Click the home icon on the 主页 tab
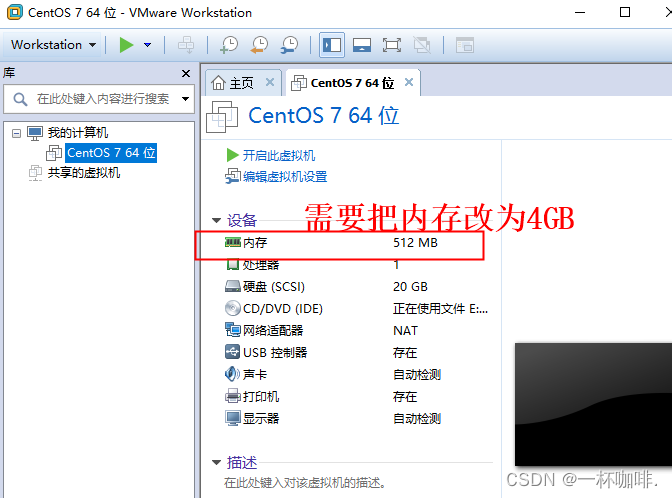 tap(218, 82)
